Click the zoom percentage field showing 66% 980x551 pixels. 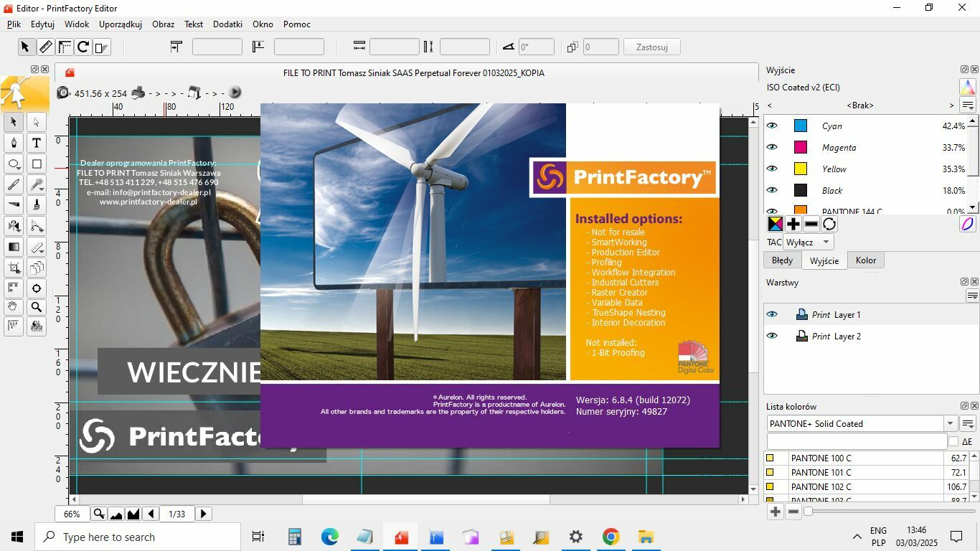[x=72, y=514]
